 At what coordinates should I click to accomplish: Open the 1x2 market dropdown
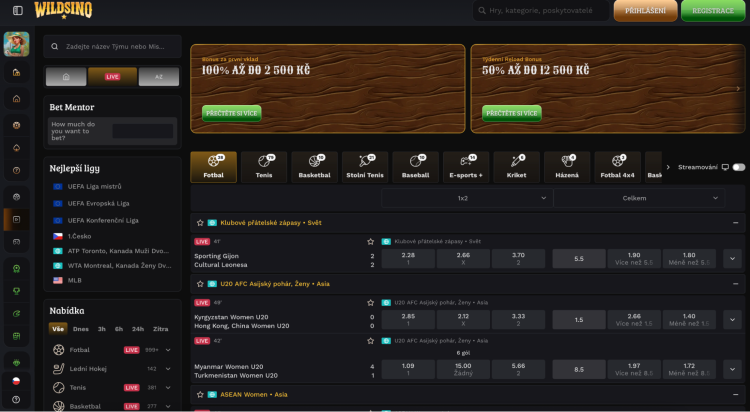466,198
